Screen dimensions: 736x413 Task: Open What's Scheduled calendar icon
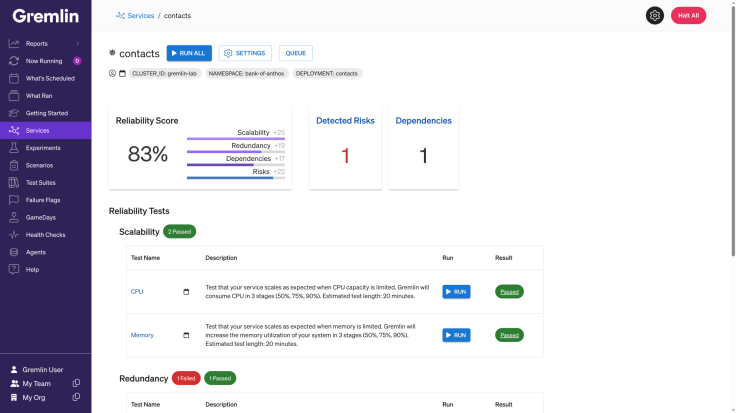click(x=14, y=78)
